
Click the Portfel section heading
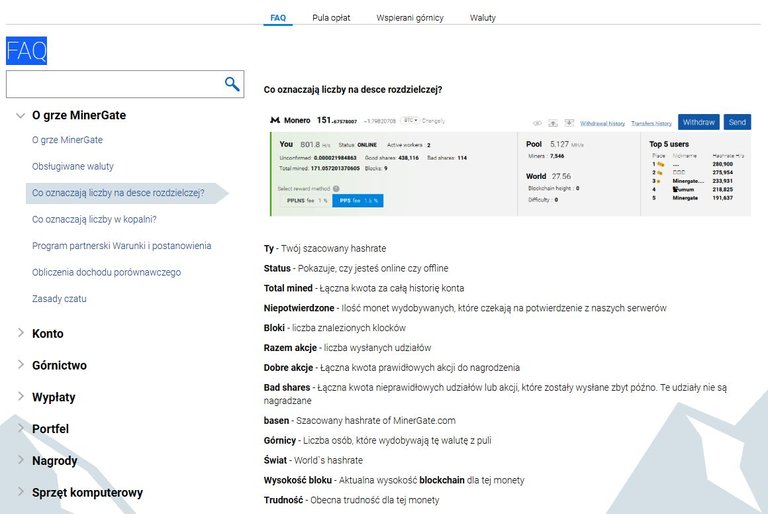[50, 429]
